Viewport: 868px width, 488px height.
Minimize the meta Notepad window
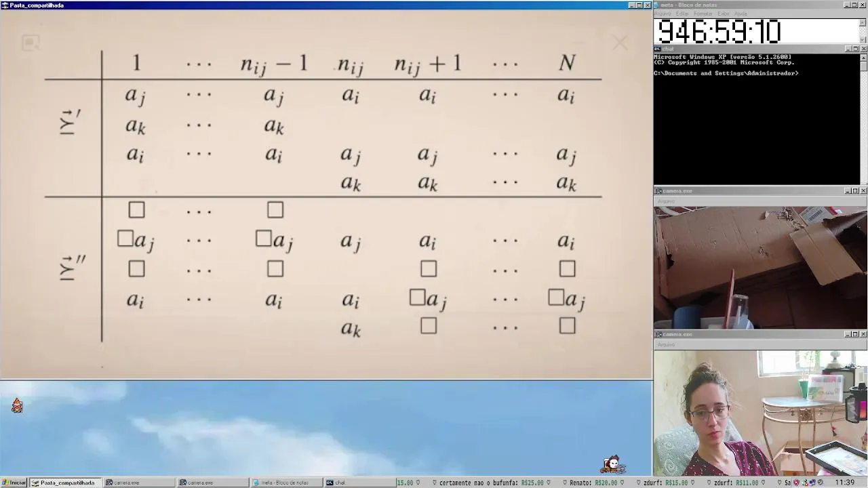(847, 5)
